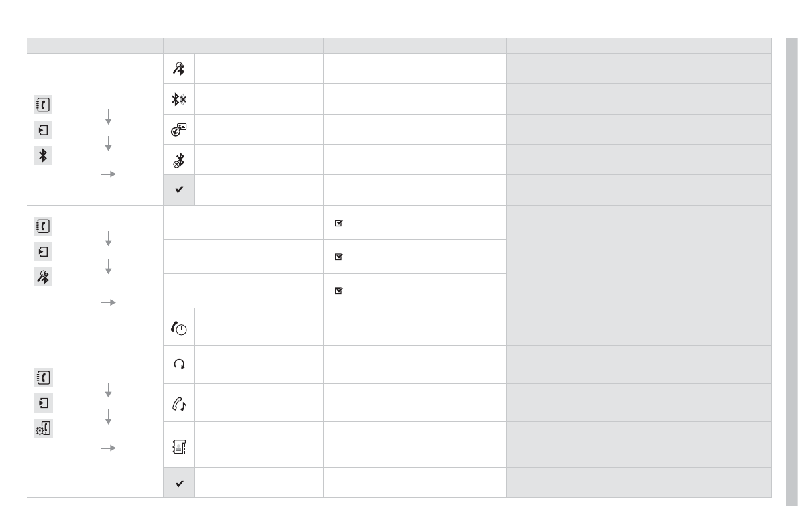This screenshot has height=532, width=798.
Task: Confirm with the checkmark below the delete Bluetooth icon
Action: pyautogui.click(x=179, y=190)
